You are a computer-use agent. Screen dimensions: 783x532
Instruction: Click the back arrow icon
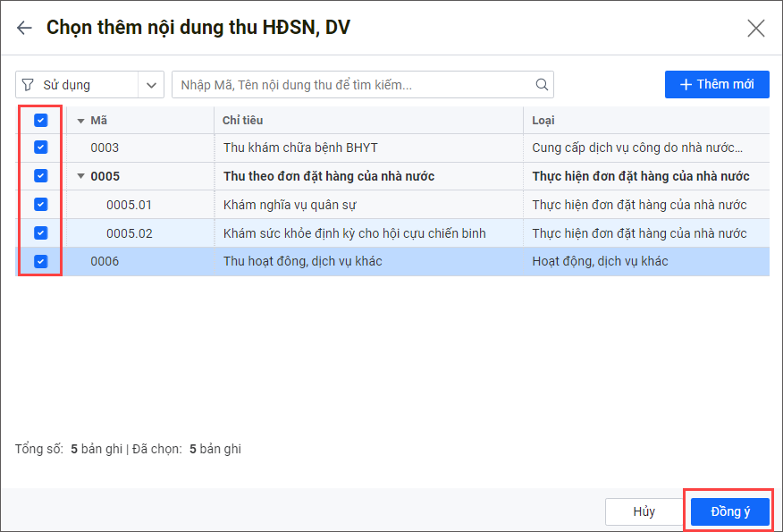tap(24, 28)
